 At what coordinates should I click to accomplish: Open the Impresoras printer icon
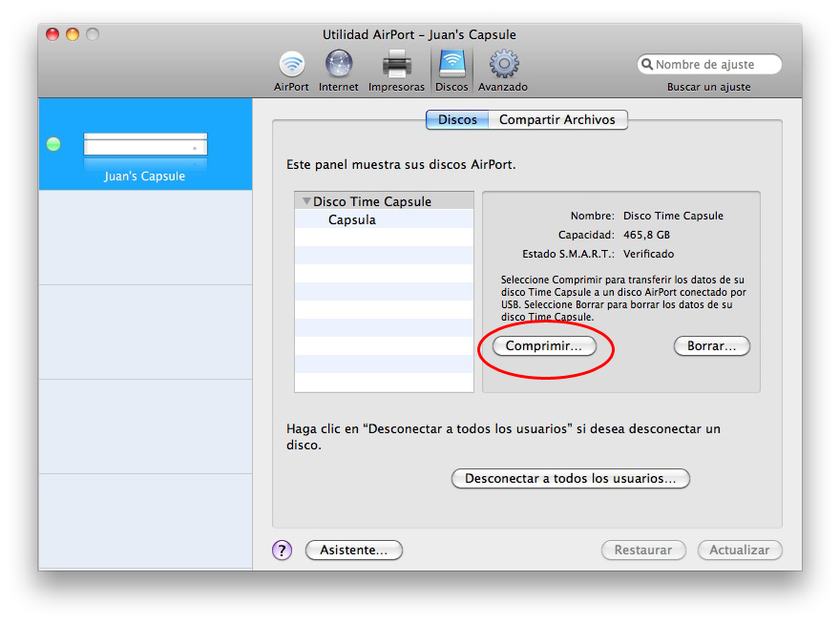click(x=396, y=64)
